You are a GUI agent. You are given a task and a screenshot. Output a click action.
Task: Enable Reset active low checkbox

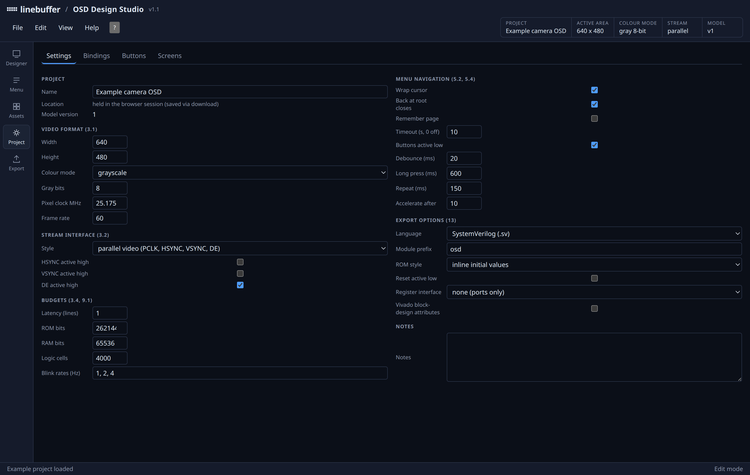[x=594, y=278]
